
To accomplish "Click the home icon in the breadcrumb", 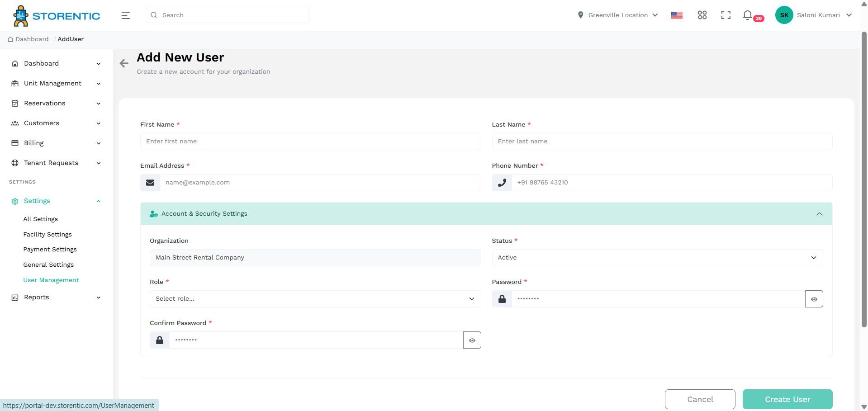I will [10, 39].
